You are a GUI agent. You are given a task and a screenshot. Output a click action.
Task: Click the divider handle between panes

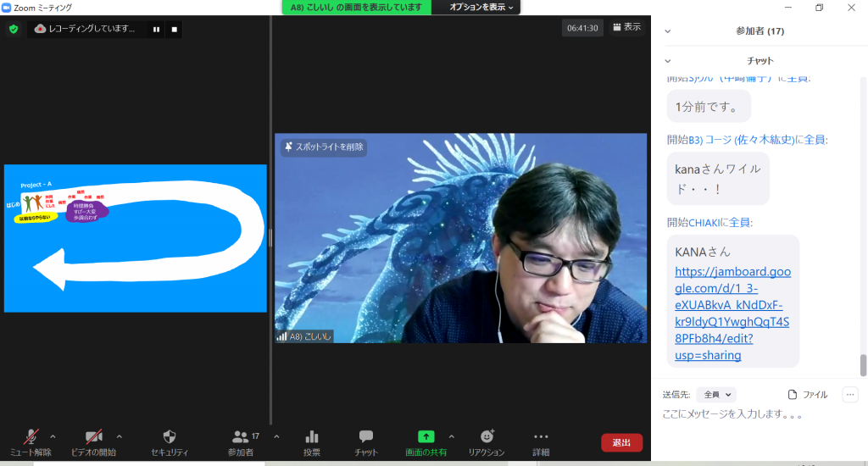[x=270, y=238]
